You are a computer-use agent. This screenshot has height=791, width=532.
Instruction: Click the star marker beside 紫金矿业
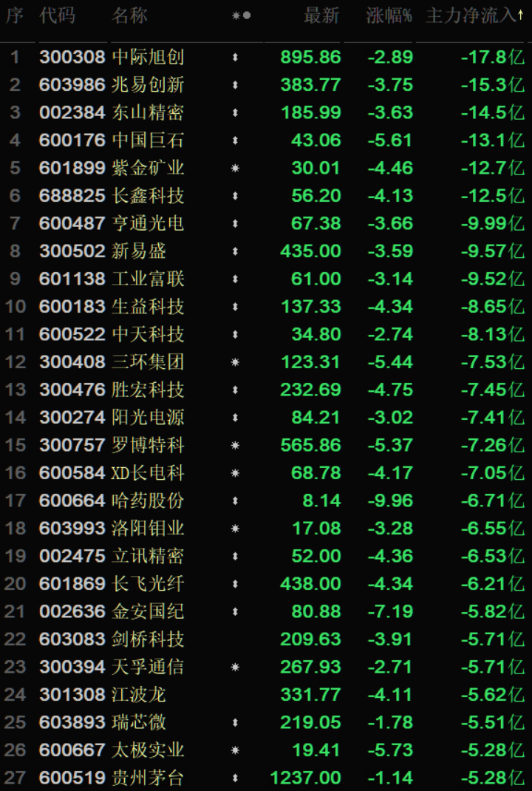pyautogui.click(x=235, y=169)
